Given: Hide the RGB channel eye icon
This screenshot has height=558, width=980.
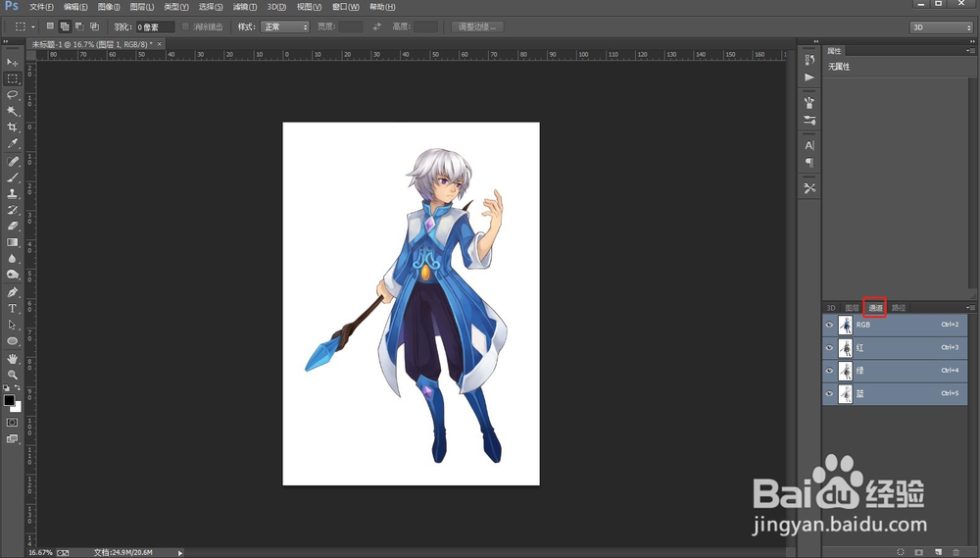Looking at the screenshot, I should pyautogui.click(x=829, y=325).
